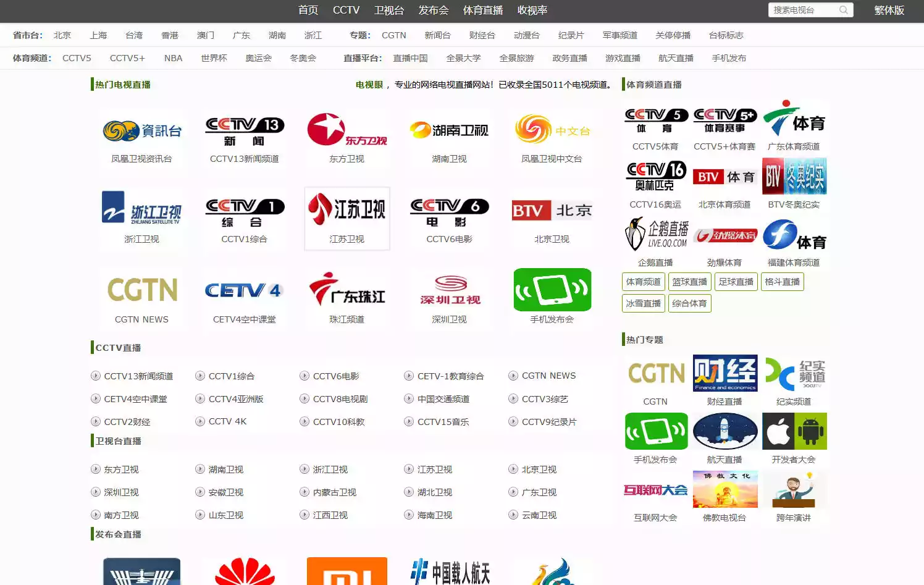Open the 世界杯 sports link
The height and width of the screenshot is (585, 924).
pos(214,58)
